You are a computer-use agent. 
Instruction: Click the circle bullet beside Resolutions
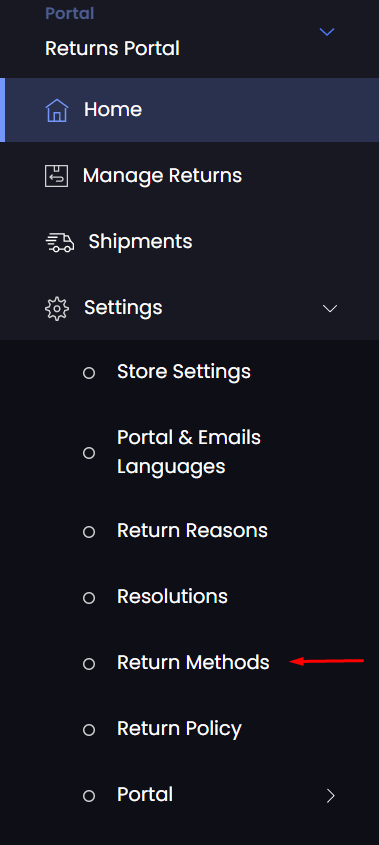89,598
